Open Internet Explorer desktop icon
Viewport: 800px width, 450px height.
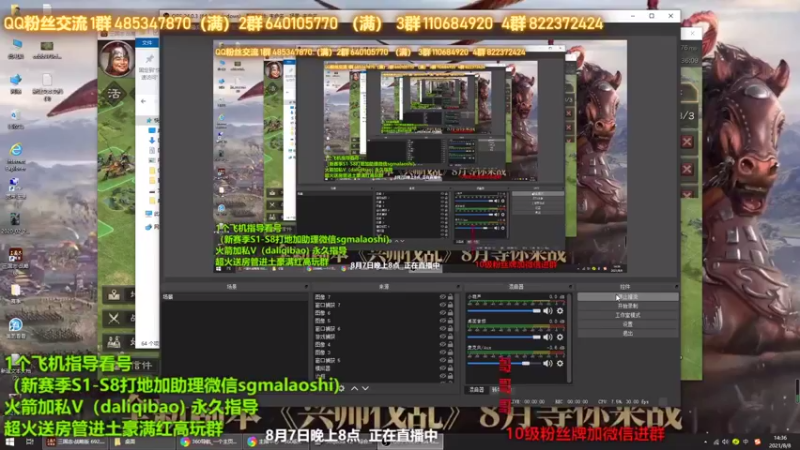pyautogui.click(x=16, y=156)
